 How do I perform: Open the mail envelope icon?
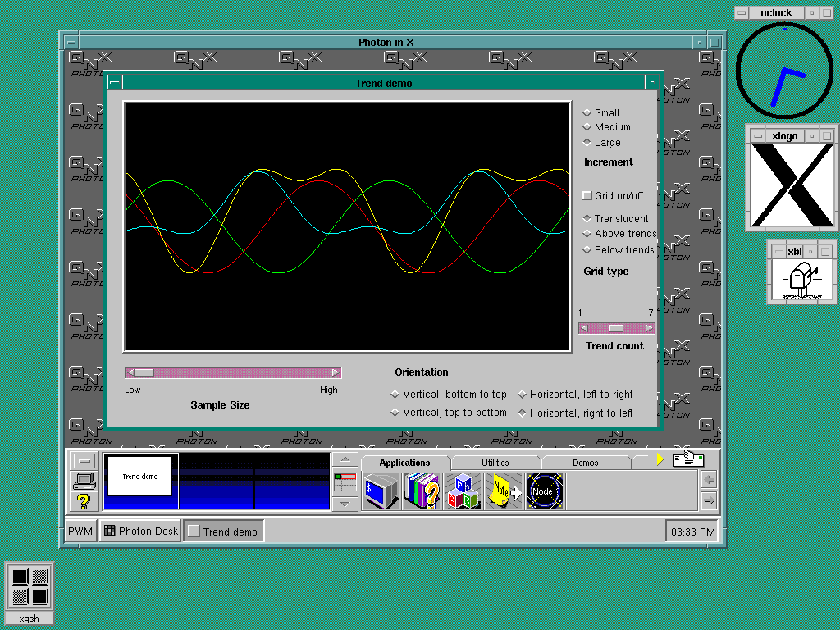(x=688, y=460)
